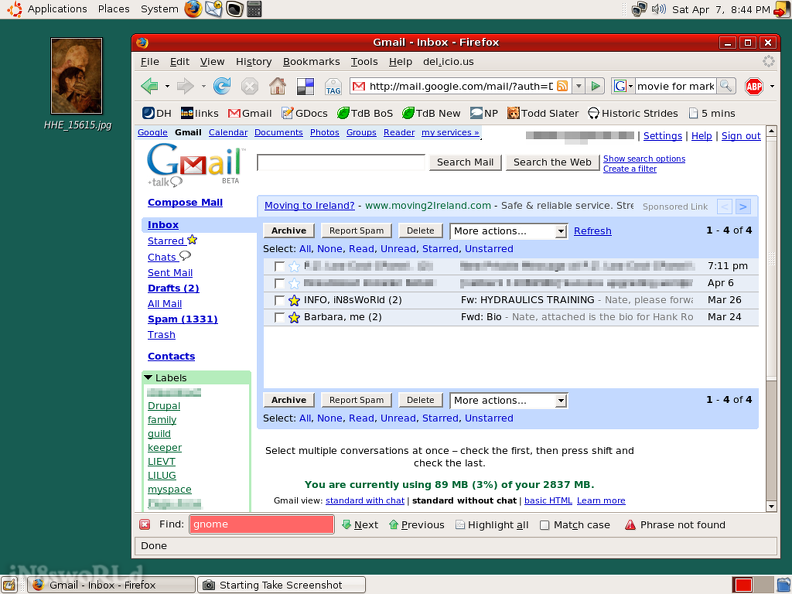Screen dimensions: 792x594
Task: Enable the Match case checkbox
Action: pos(544,525)
